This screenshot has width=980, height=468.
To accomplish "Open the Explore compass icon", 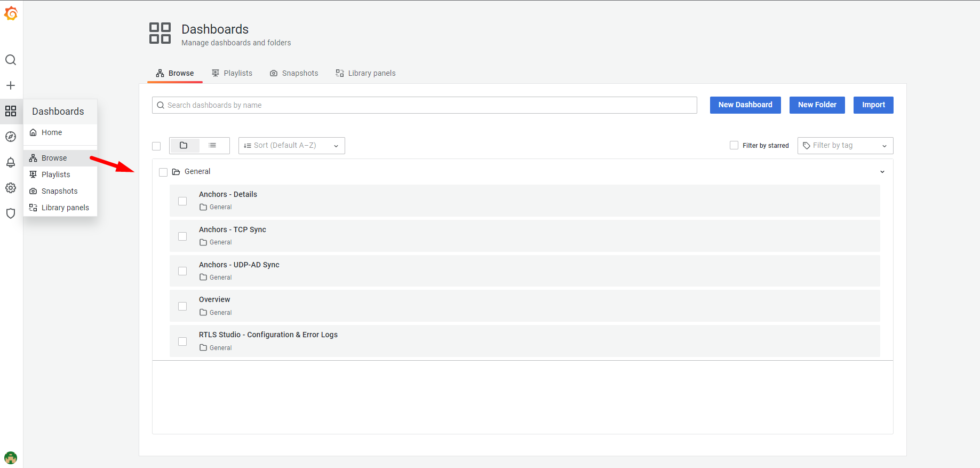I will point(11,137).
